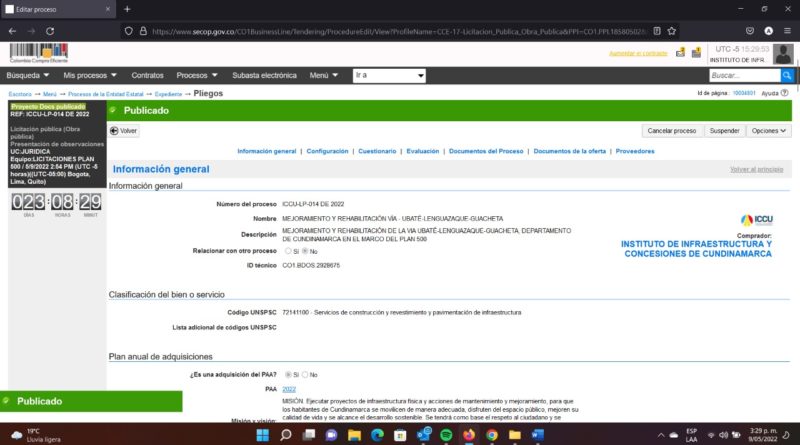Open the help question mark icon
The image size is (800, 445).
(x=785, y=93)
